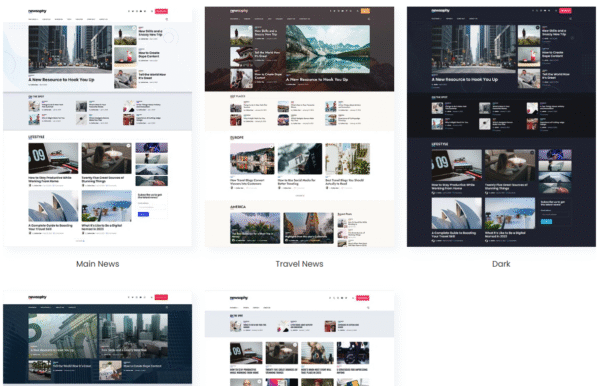Click blue newsletter button in Main News preview
The image size is (600, 386).
pyautogui.click(x=143, y=214)
